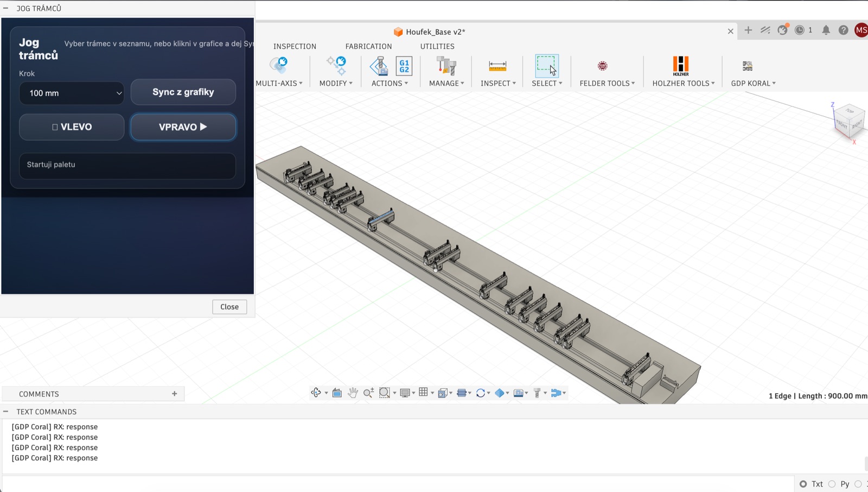Click Close in Jog Trámců dialog

point(229,307)
